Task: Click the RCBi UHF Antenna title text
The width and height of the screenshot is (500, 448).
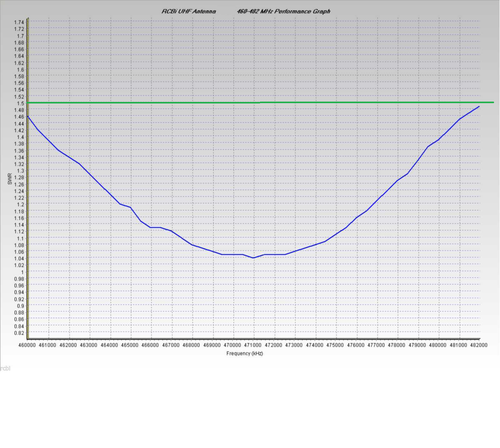Action: click(x=189, y=11)
